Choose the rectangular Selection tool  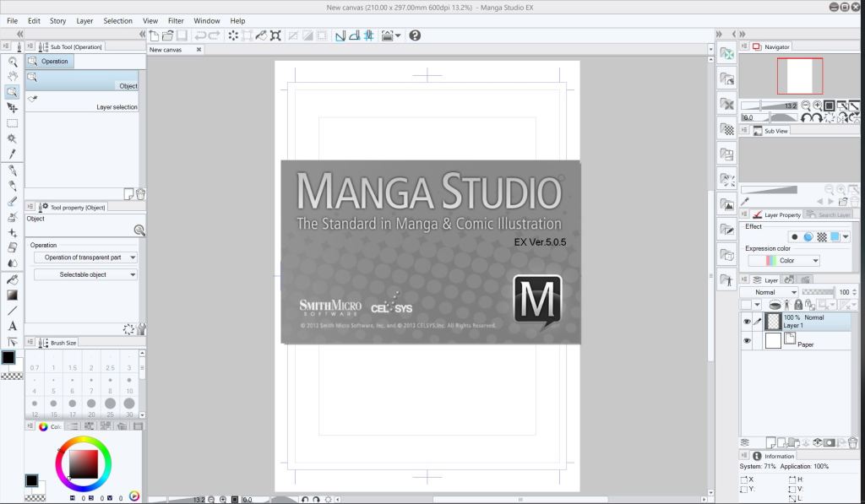[x=13, y=123]
